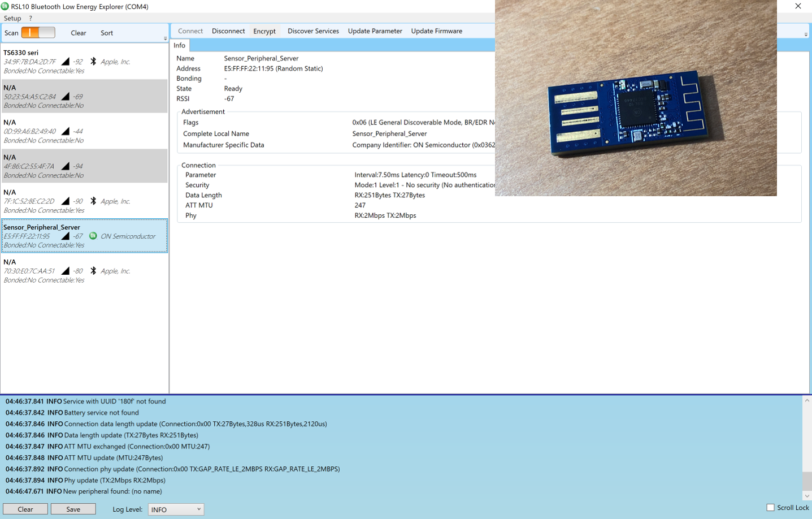Screen dimensions: 812x519
Task: Click Bluetooth icon of device 70:30:E0:7C:AA:51
Action: [93, 271]
